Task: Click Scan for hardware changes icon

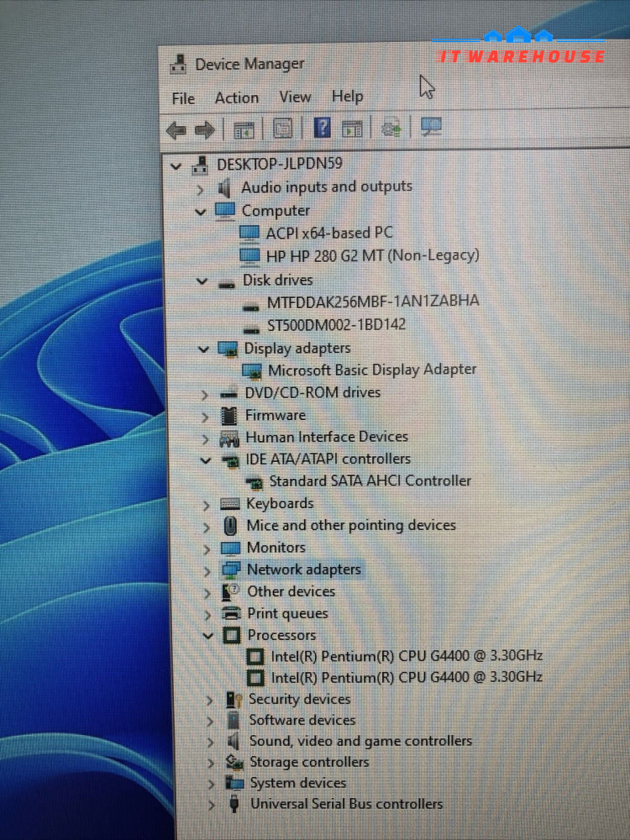Action: tap(431, 127)
